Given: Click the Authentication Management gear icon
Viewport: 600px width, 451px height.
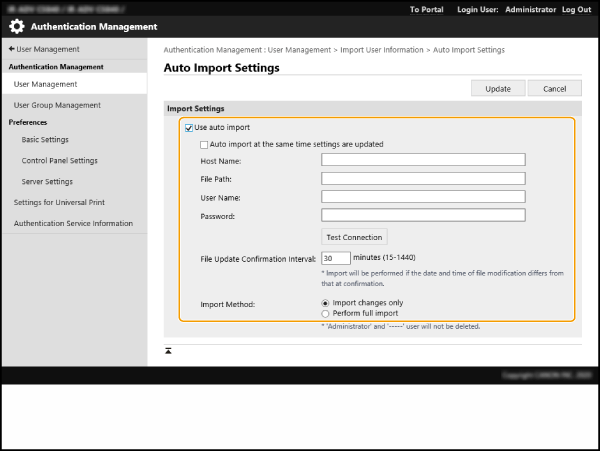Looking at the screenshot, I should tap(17, 27).
